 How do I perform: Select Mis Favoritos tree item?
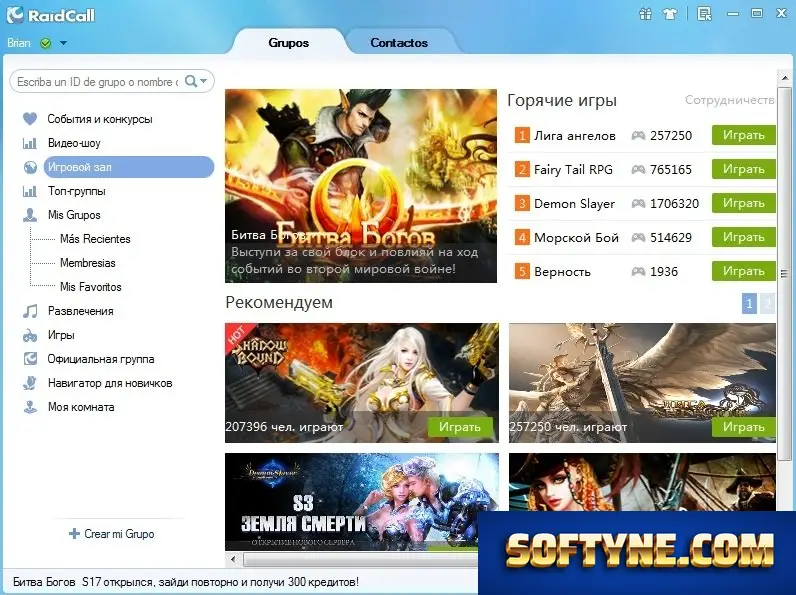(x=91, y=287)
